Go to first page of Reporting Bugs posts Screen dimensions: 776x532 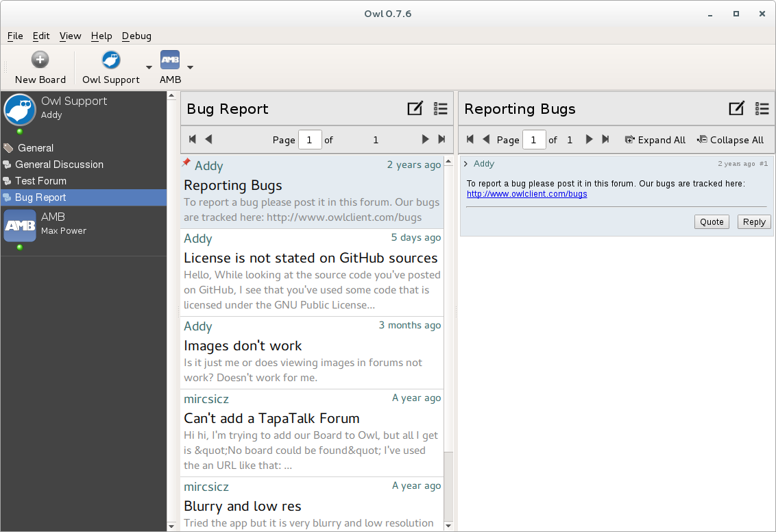point(470,140)
